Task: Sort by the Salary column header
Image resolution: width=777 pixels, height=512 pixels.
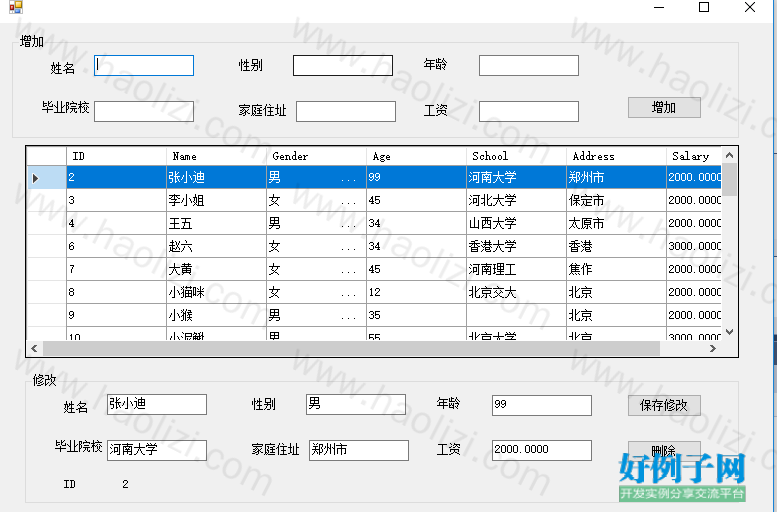Action: coord(694,156)
